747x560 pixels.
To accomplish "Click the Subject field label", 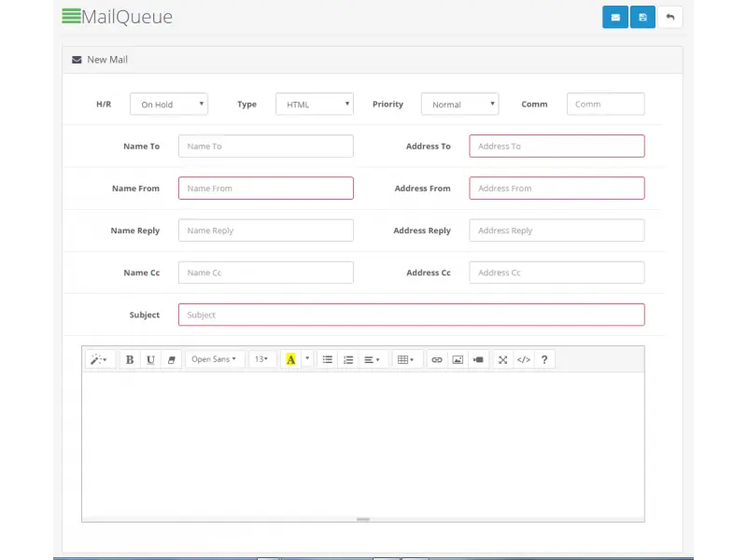I will [145, 315].
